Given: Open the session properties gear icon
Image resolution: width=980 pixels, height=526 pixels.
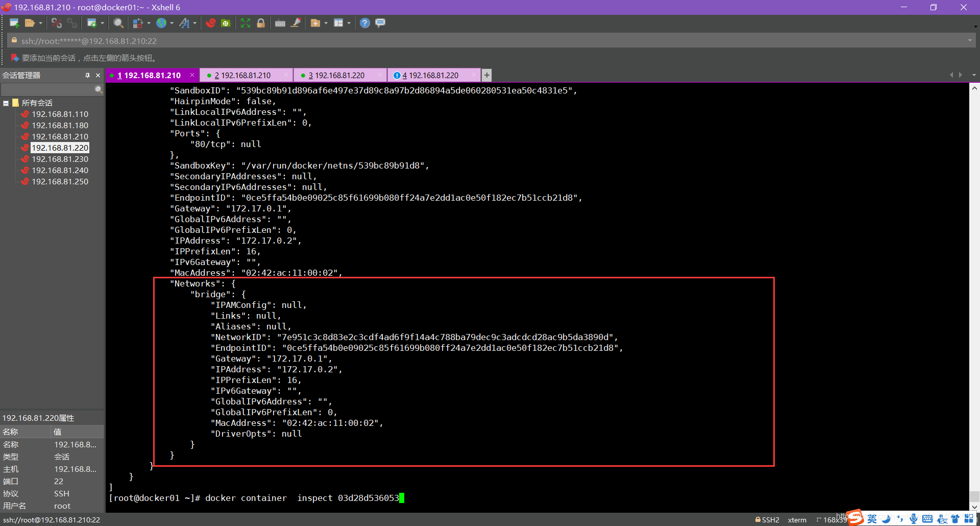Looking at the screenshot, I should (92, 23).
